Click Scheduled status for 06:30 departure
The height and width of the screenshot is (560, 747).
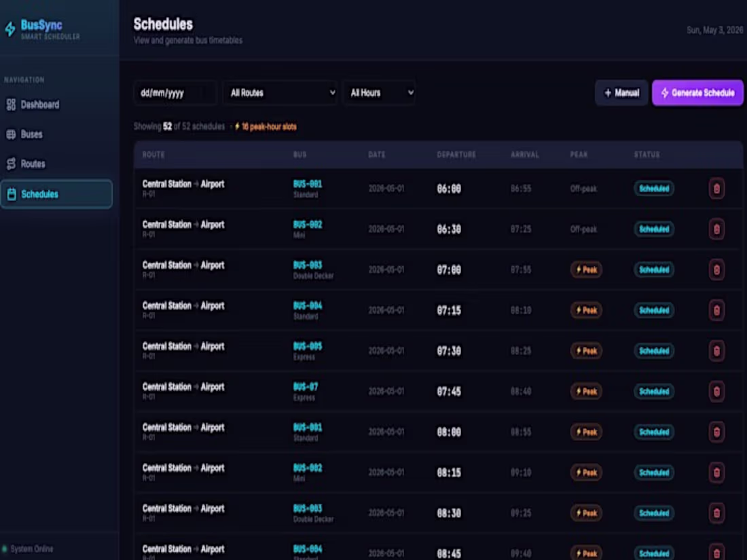click(x=653, y=229)
